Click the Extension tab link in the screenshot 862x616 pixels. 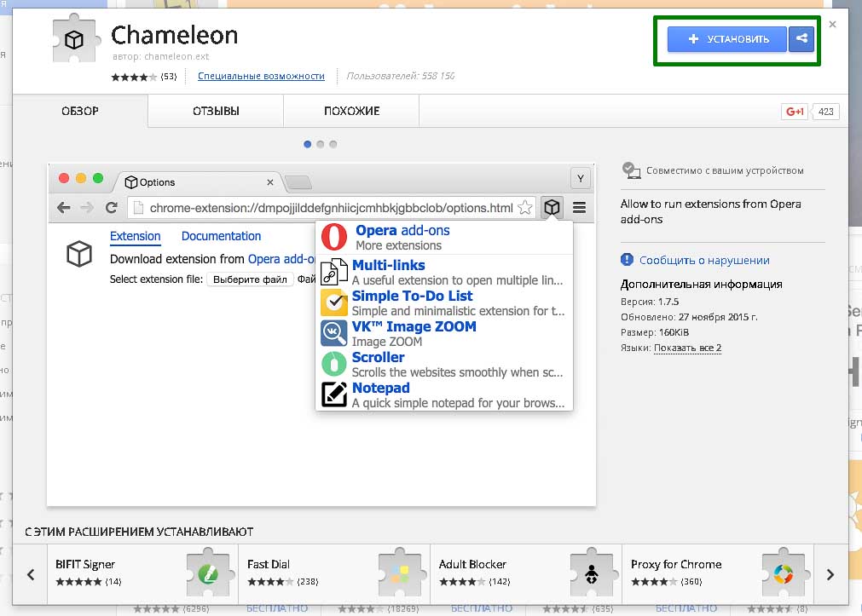pos(136,236)
